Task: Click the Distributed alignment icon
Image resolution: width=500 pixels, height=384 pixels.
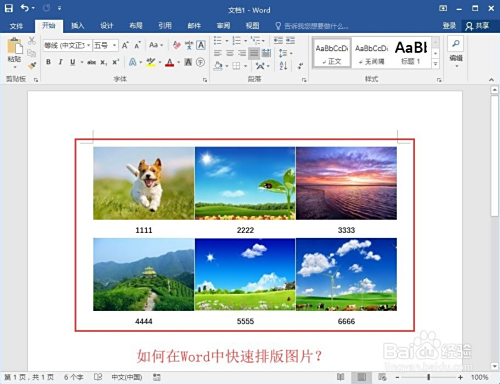Action: tap(266, 53)
